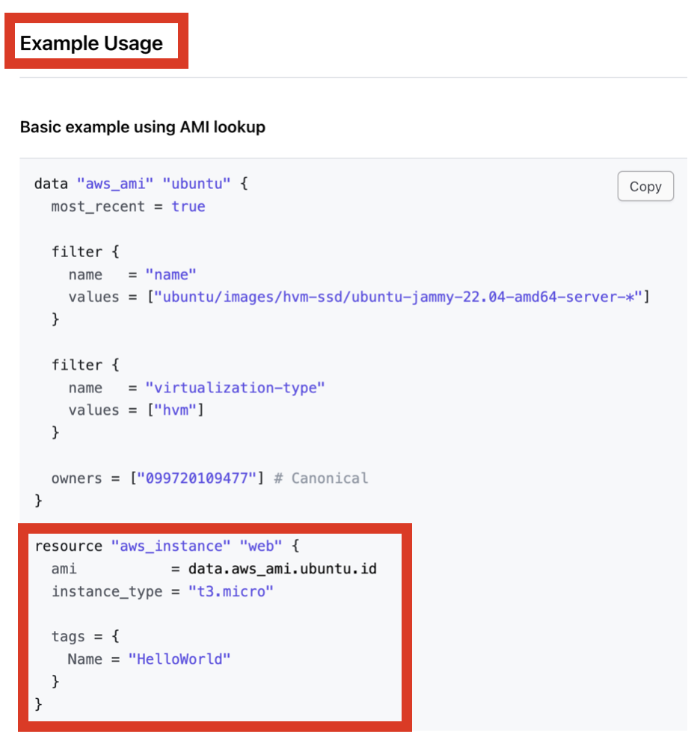Click the values = ["hvm"] line
Viewport: 700px width, 737px height.
(x=136, y=410)
